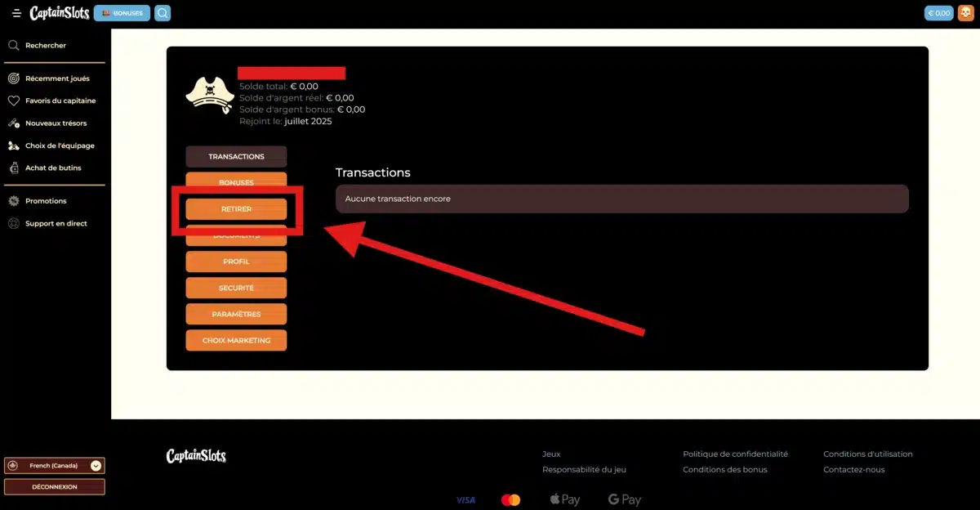
Task: Expand the French (Canada) language dropdown
Action: [55, 466]
